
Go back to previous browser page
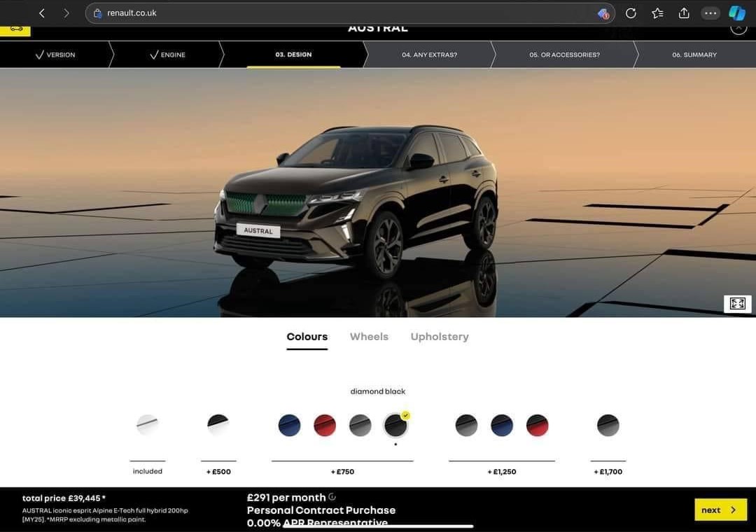pyautogui.click(x=42, y=13)
